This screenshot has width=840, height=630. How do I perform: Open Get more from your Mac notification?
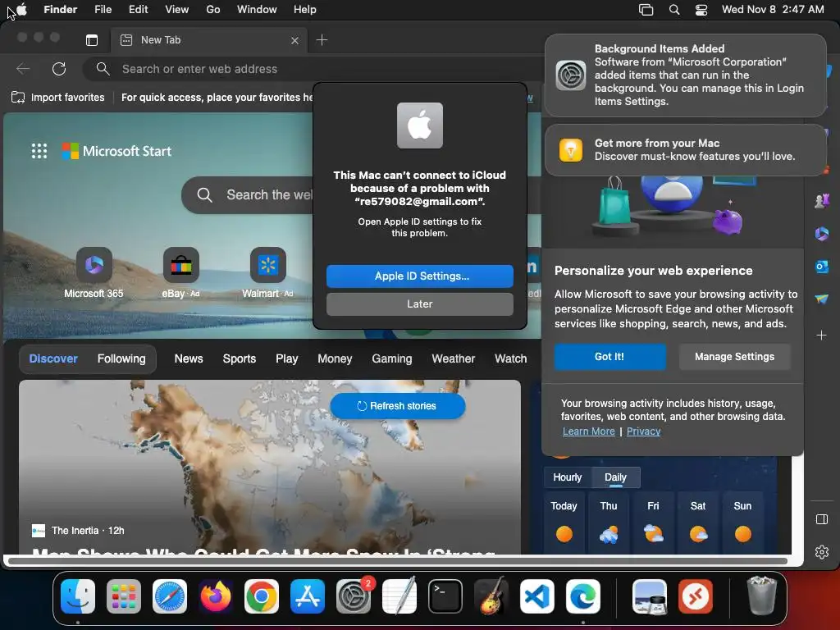(686, 150)
